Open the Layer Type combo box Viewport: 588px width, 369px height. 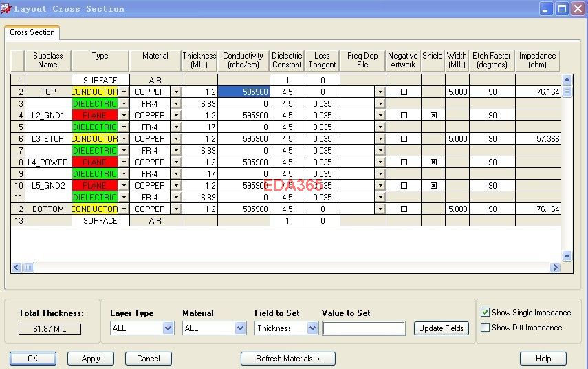142,328
